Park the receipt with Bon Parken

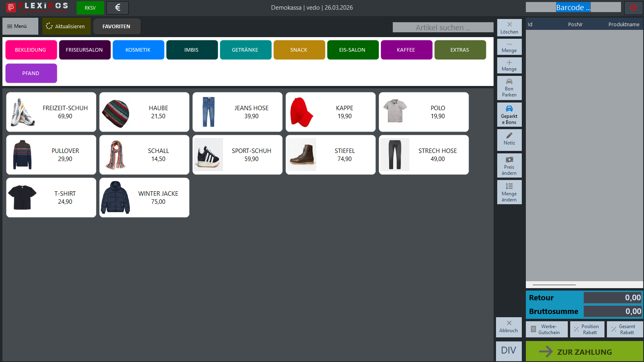[509, 88]
